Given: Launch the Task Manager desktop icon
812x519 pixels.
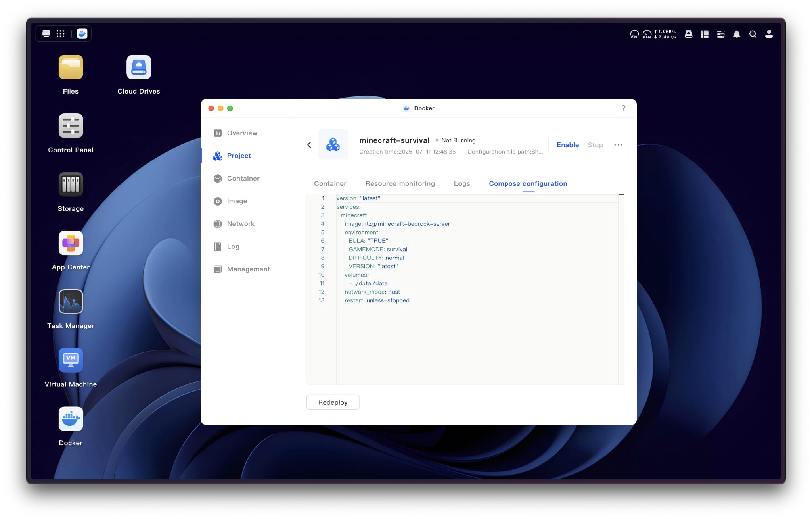Looking at the screenshot, I should point(71,302).
